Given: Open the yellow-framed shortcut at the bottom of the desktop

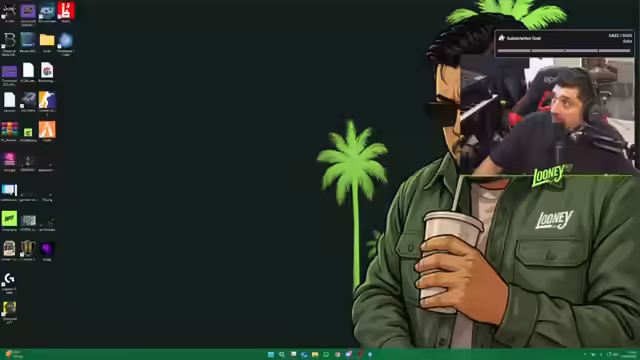Looking at the screenshot, I should (9, 308).
